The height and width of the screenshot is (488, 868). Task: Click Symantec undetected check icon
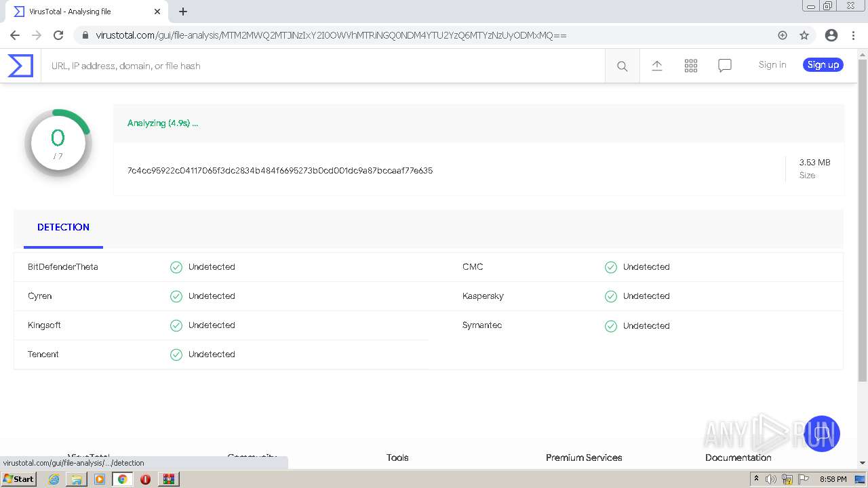tap(611, 326)
